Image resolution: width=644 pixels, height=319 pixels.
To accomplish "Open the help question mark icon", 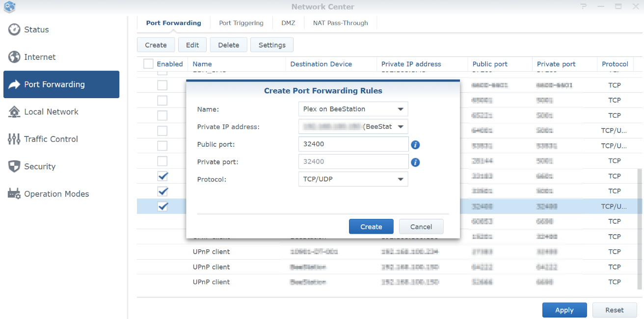I will click(x=583, y=7).
